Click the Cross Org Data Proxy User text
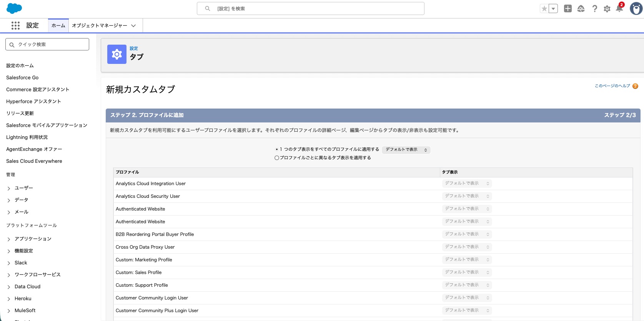Viewport: 644px width, 321px height. (145, 247)
